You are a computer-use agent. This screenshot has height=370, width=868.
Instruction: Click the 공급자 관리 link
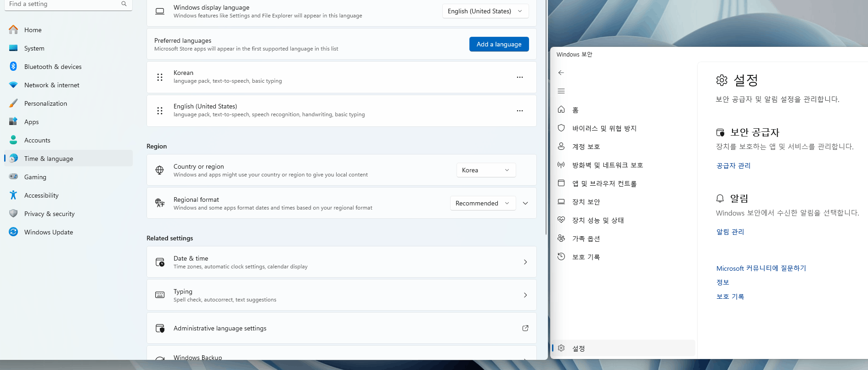733,165
